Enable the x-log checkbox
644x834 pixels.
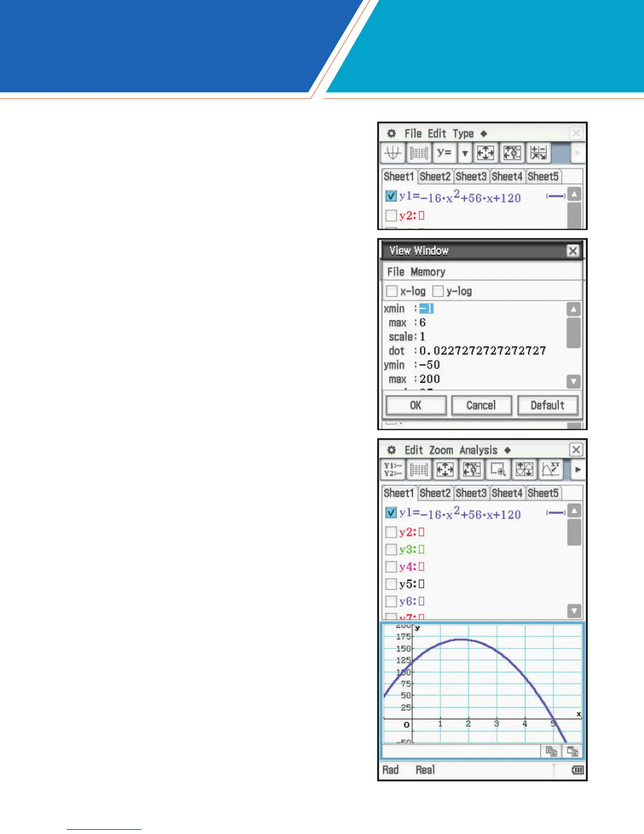(x=391, y=291)
